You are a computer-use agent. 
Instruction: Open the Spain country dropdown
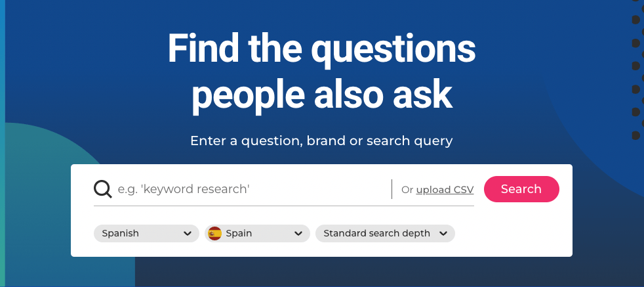click(257, 234)
